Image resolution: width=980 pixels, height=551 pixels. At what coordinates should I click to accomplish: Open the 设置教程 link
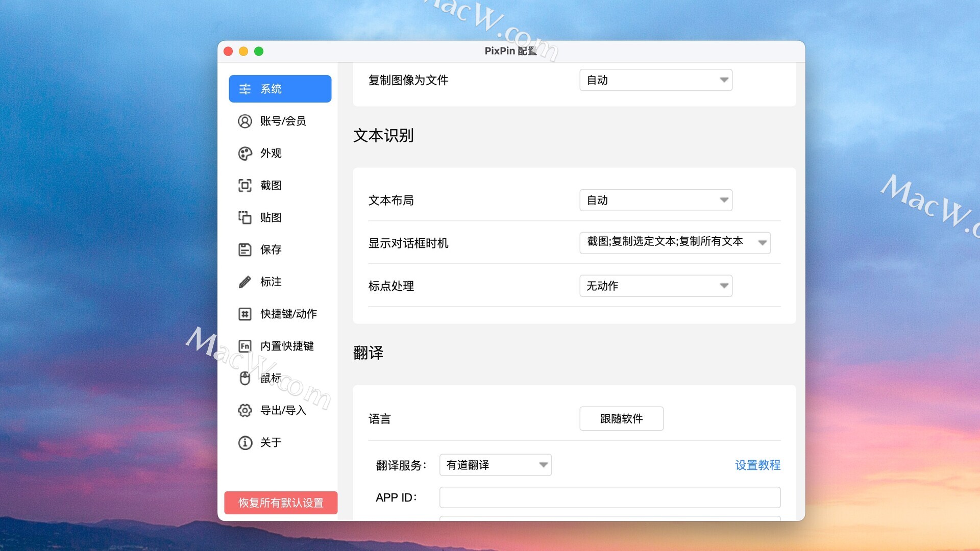[x=757, y=465]
